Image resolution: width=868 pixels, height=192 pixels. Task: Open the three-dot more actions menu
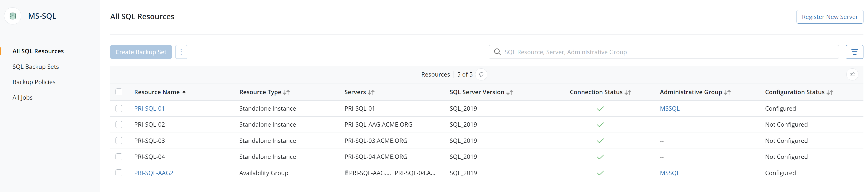coord(181,52)
